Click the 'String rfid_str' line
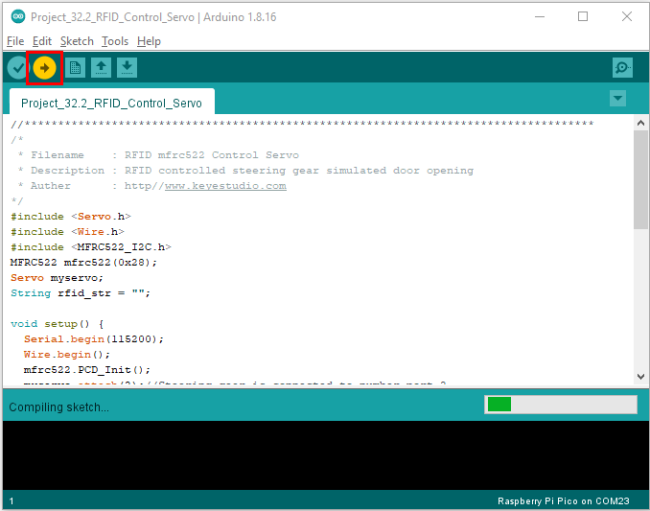 [x=80, y=293]
